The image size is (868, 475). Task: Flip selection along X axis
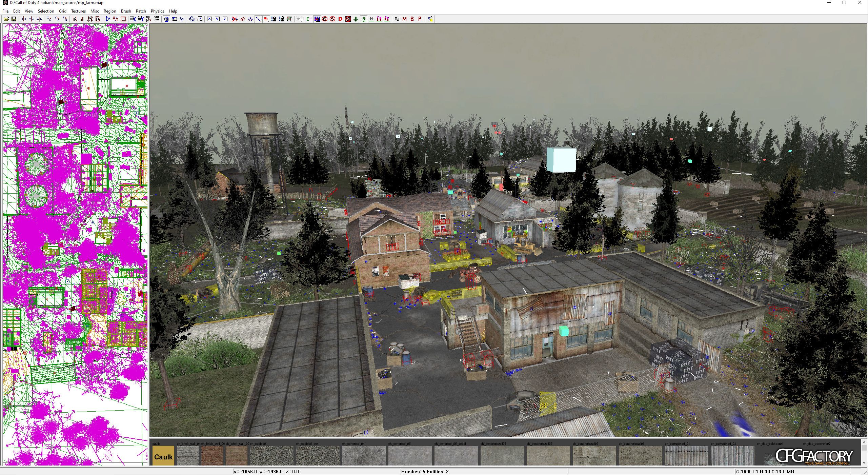point(24,19)
